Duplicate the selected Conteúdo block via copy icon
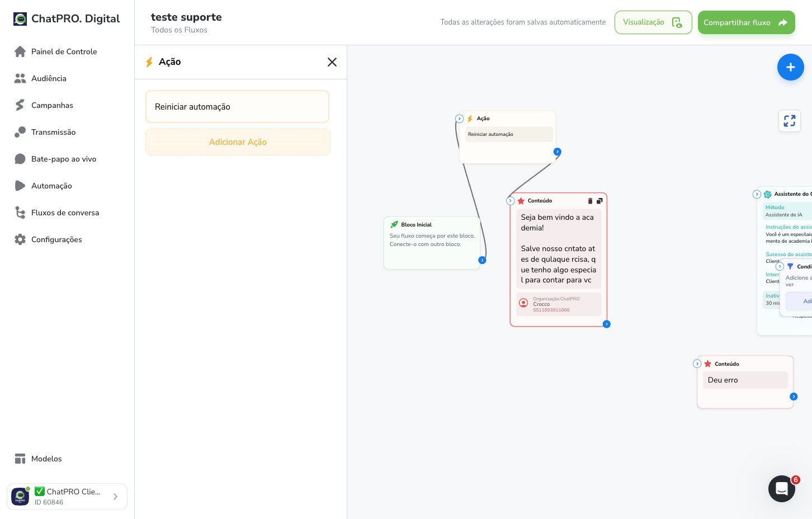Screen dimensions: 812x519 tap(599, 201)
